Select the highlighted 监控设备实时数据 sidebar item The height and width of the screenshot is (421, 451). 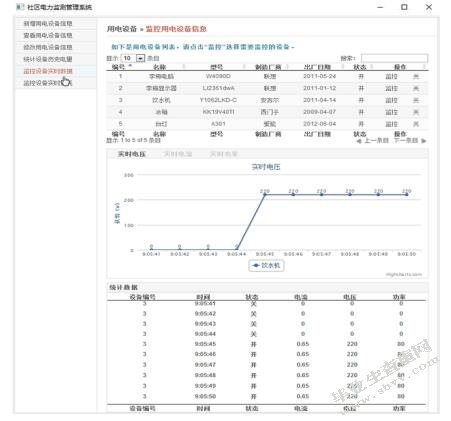tap(48, 71)
